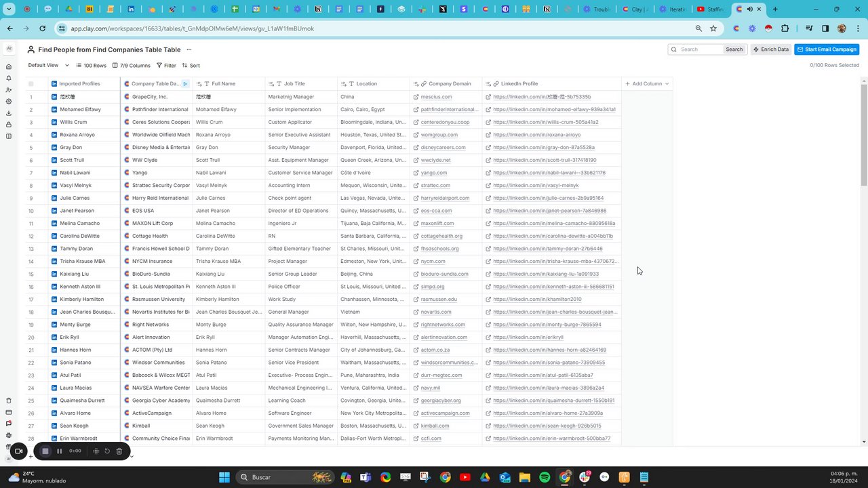Image resolution: width=868 pixels, height=488 pixels.
Task: Expand the Default View dropdown
Action: tap(48, 65)
